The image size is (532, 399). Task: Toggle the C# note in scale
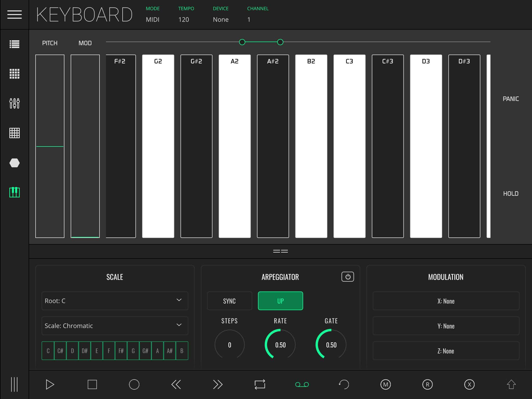click(x=60, y=351)
